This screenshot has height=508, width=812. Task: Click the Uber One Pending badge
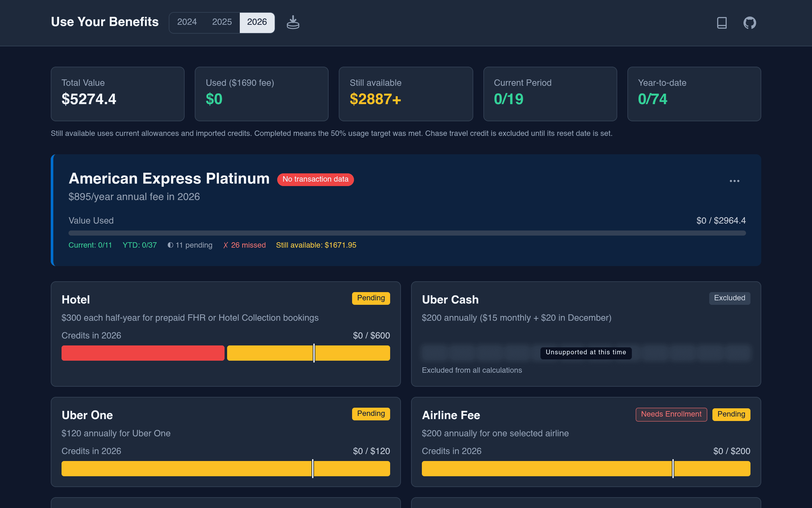(371, 414)
